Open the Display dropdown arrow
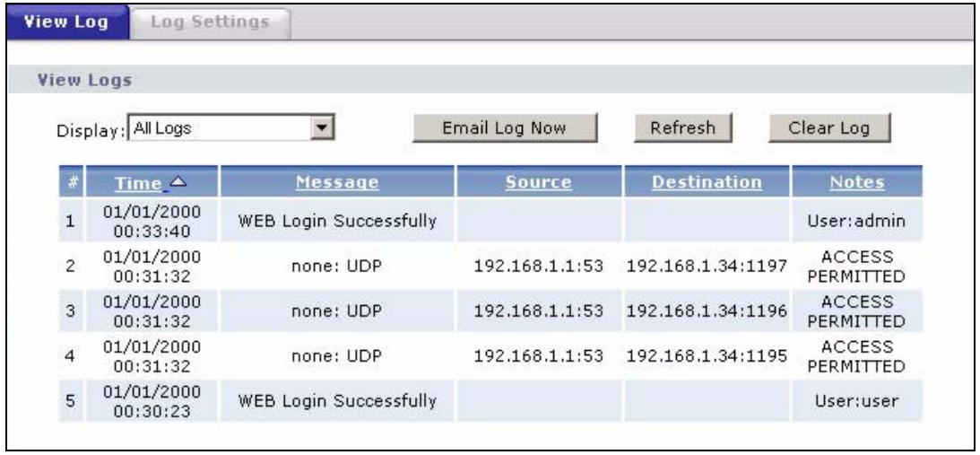 [x=321, y=127]
